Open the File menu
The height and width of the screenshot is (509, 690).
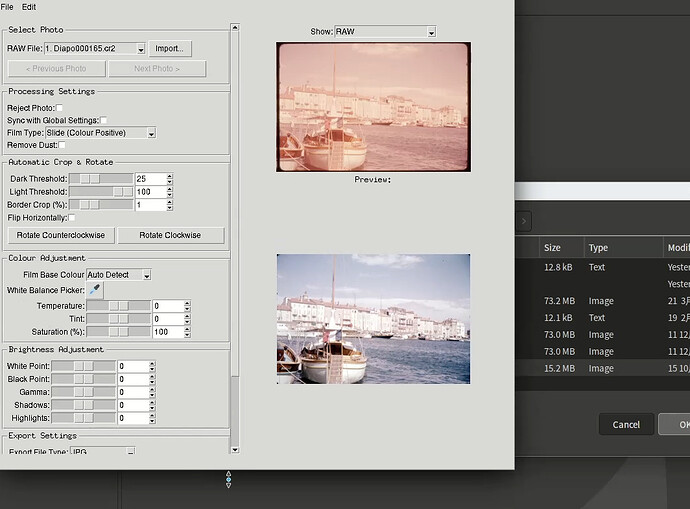pos(7,7)
